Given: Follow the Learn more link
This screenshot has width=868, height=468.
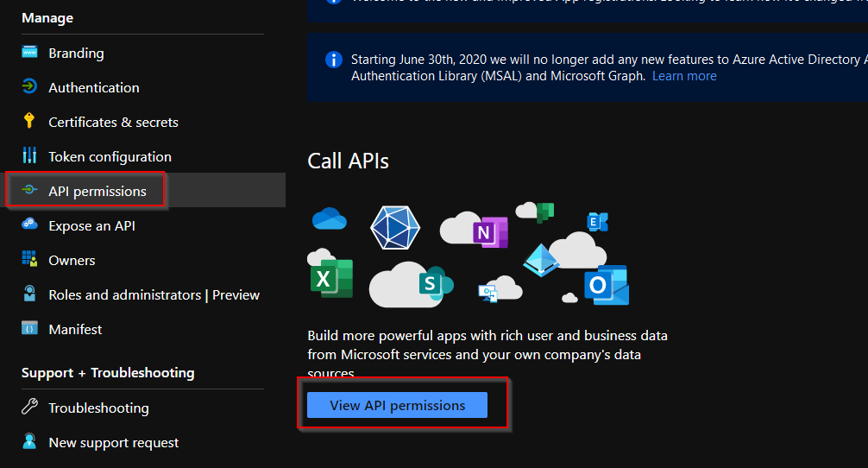Looking at the screenshot, I should pyautogui.click(x=684, y=76).
